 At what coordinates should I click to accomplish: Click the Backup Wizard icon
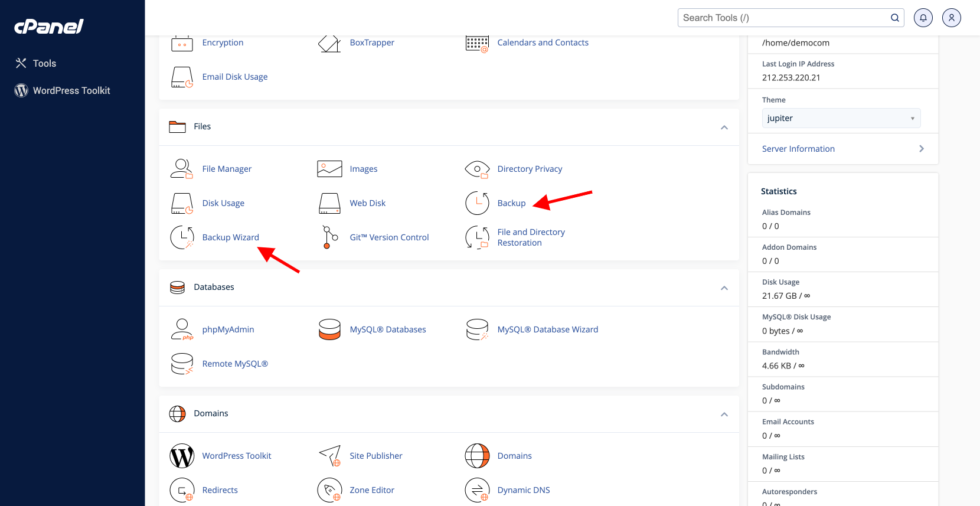tap(182, 237)
